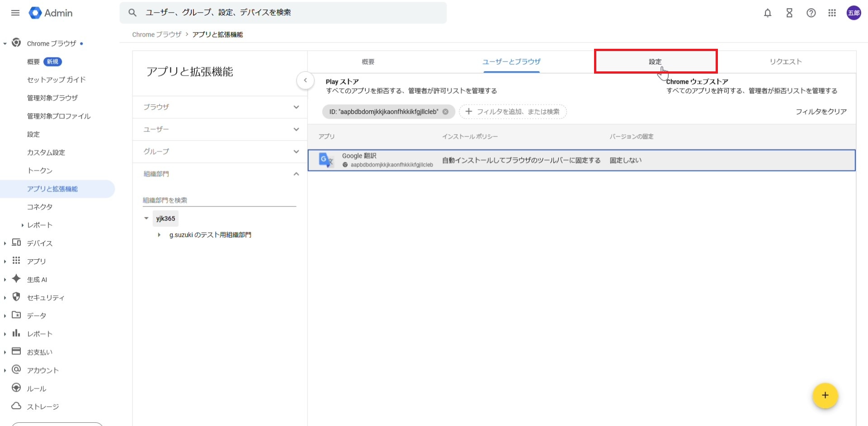
Task: Switch to the リクエスト tab
Action: [x=785, y=62]
